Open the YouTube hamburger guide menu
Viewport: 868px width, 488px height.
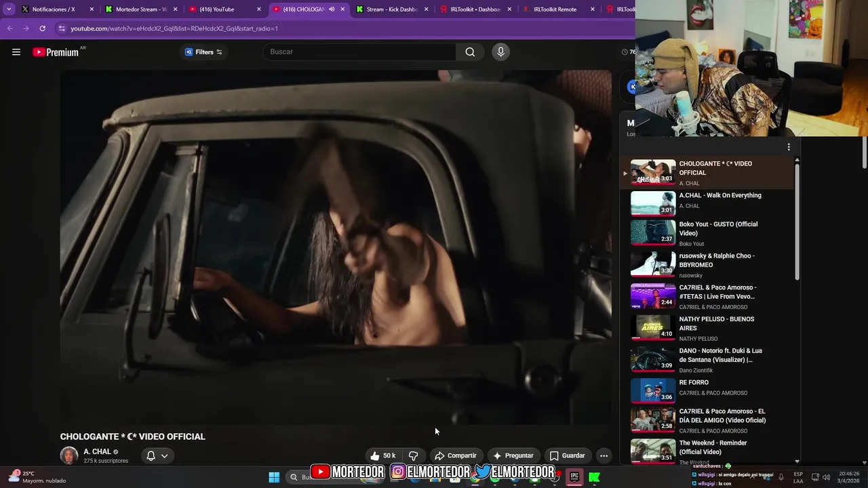coord(16,52)
